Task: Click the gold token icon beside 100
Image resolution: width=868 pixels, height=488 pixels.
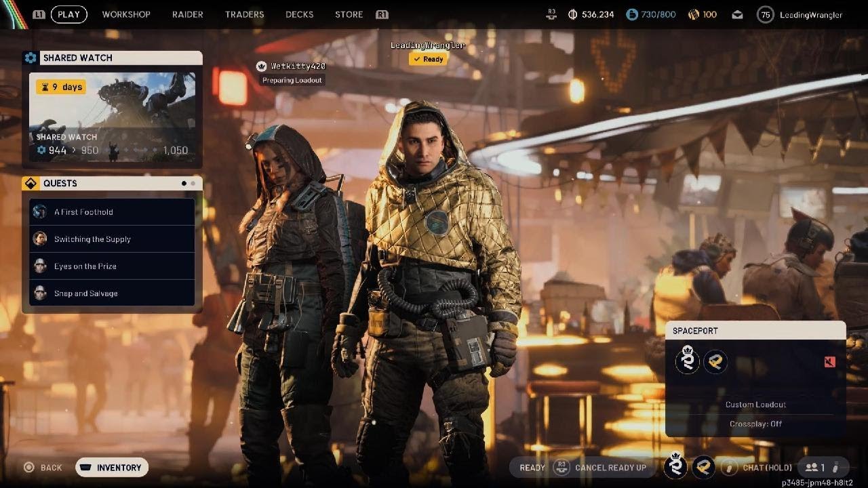Action: click(x=694, y=14)
